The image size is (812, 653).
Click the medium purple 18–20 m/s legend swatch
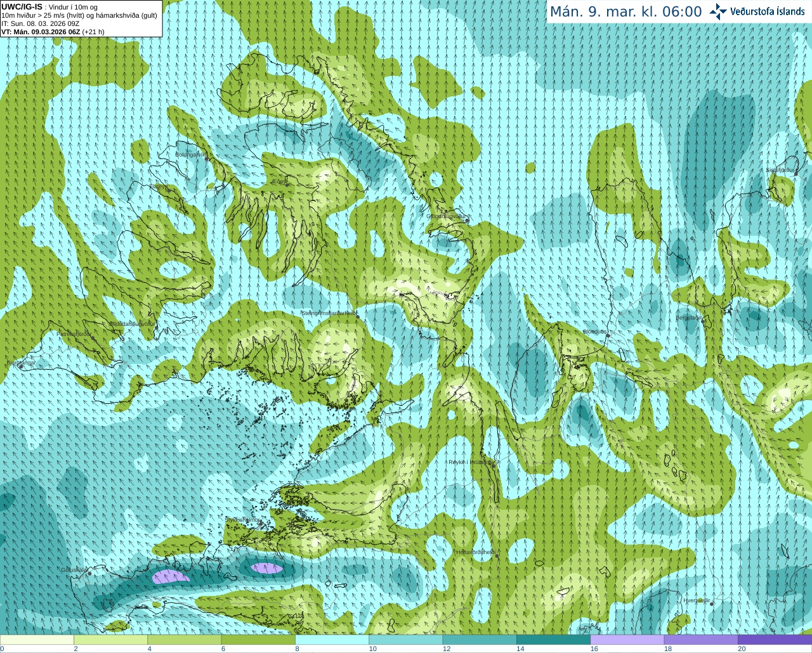point(701,640)
